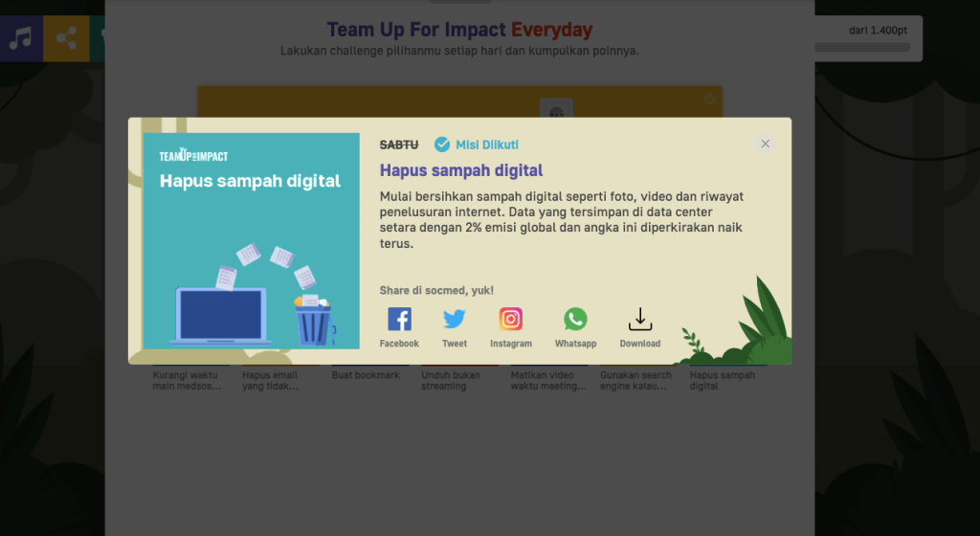
Task: Download the mission poster
Action: [x=639, y=320]
